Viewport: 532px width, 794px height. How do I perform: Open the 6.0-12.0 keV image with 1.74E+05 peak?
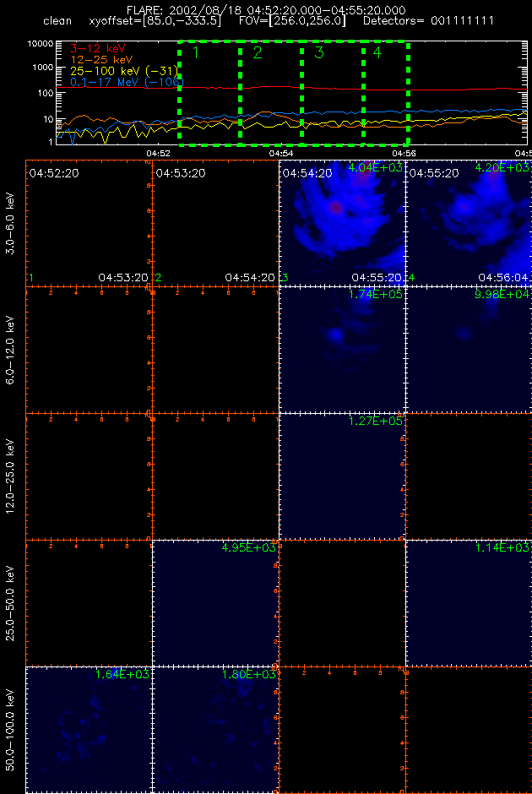pyautogui.click(x=342, y=350)
